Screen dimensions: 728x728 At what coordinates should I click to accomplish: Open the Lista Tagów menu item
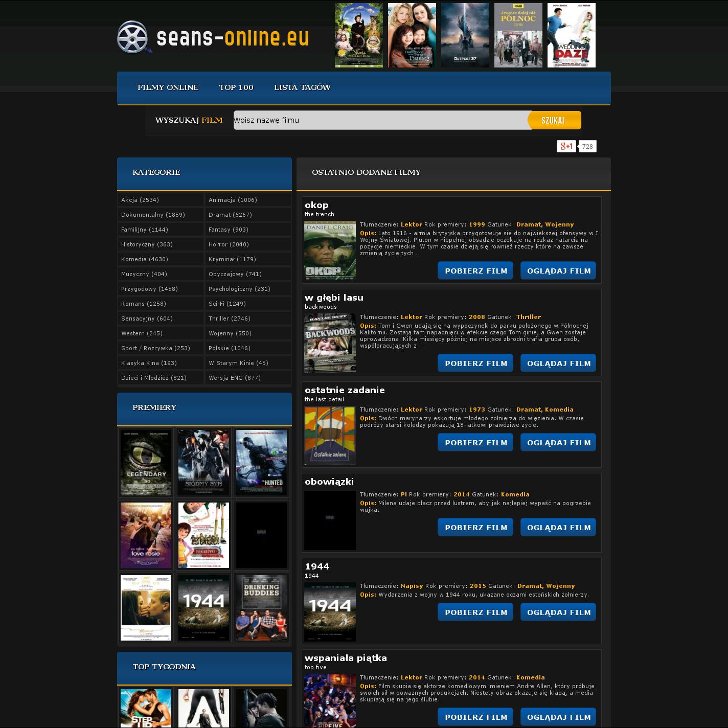(x=302, y=87)
